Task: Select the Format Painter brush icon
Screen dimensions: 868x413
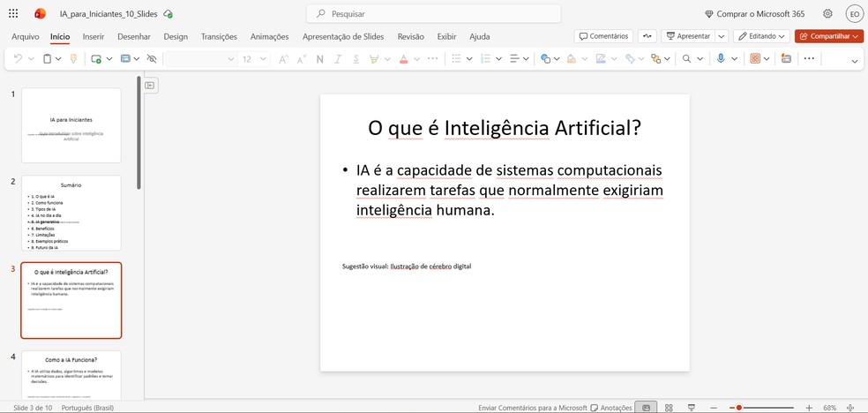Action: 73,58
